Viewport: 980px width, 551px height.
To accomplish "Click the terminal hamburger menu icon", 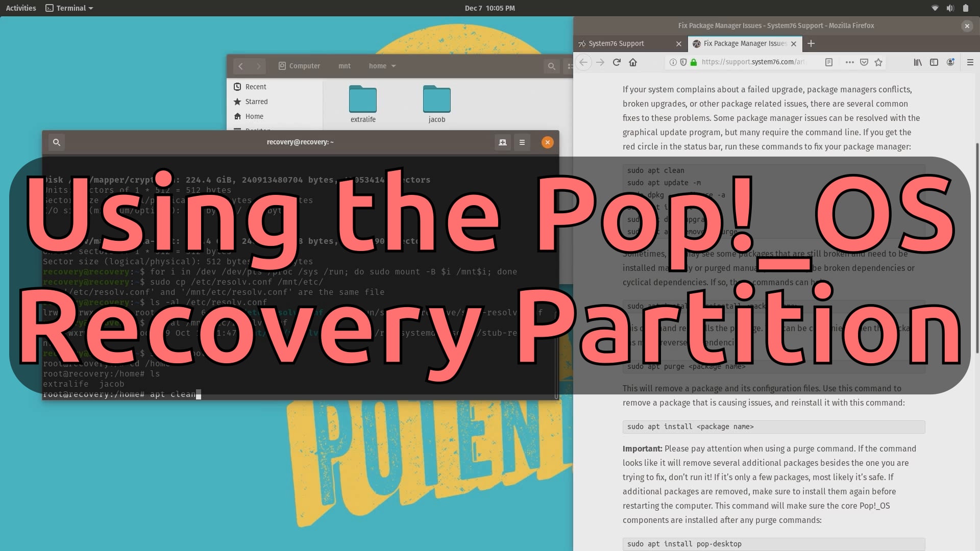I will point(522,141).
